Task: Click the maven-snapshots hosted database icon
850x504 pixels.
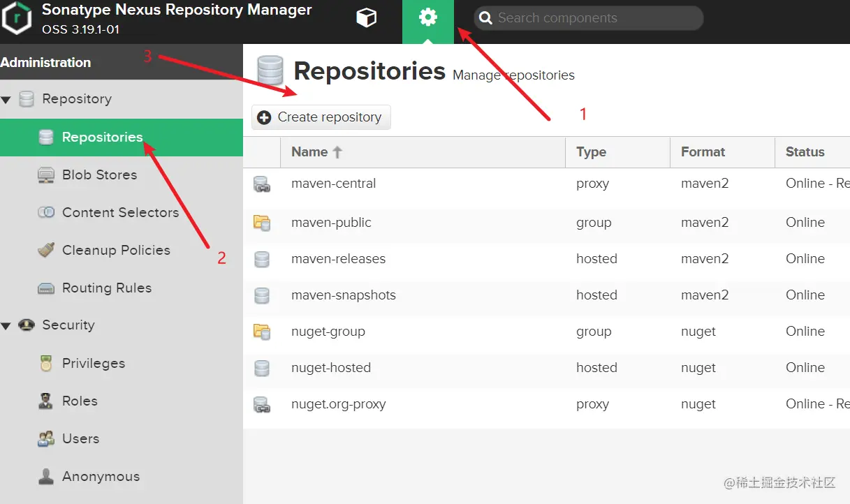Action: 262,296
